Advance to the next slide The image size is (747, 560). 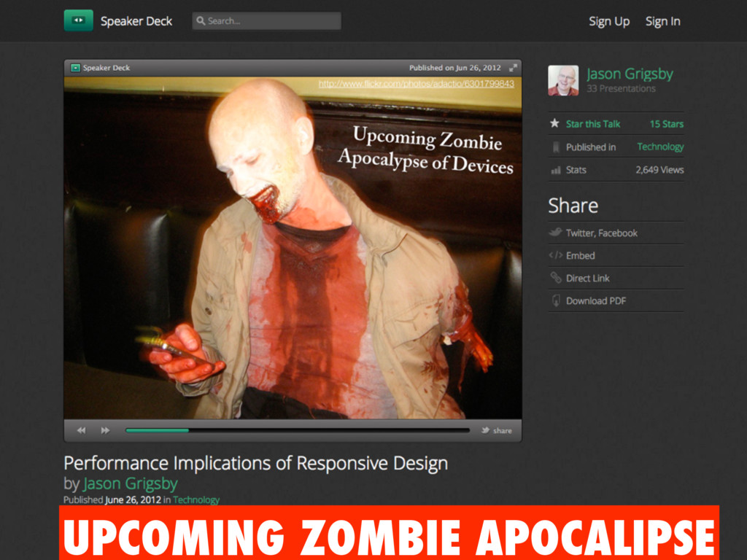coord(105,430)
